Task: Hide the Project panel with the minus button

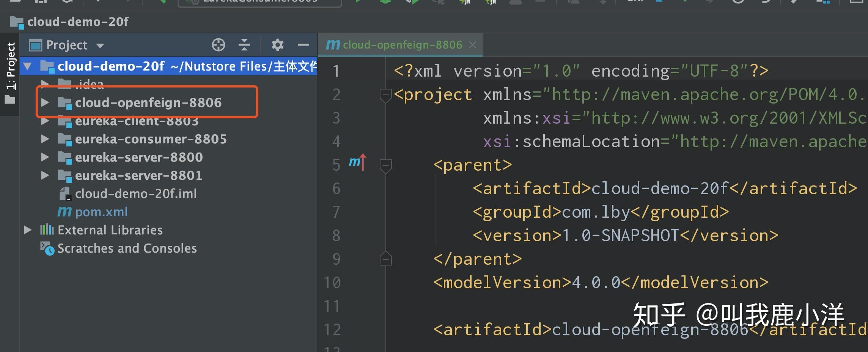Action: (303, 45)
